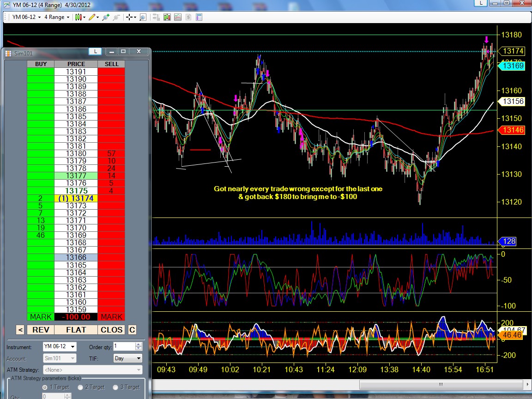532x399 pixels.
Task: Decrease the order qty with down stepper
Action: point(139,349)
